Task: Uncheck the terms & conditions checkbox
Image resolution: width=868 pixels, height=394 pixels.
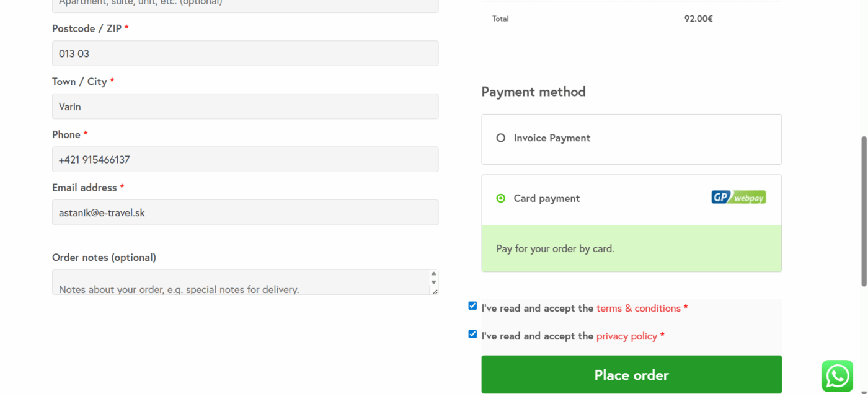Action: 472,305
